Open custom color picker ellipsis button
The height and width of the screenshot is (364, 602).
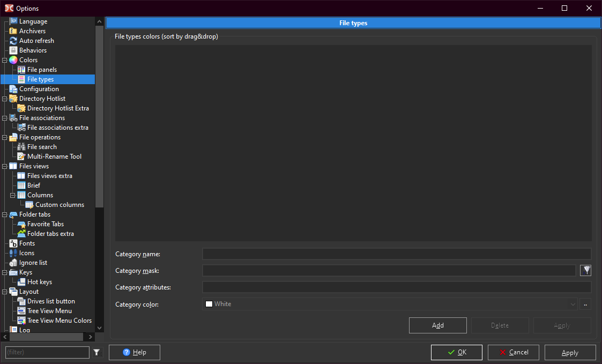click(x=585, y=304)
